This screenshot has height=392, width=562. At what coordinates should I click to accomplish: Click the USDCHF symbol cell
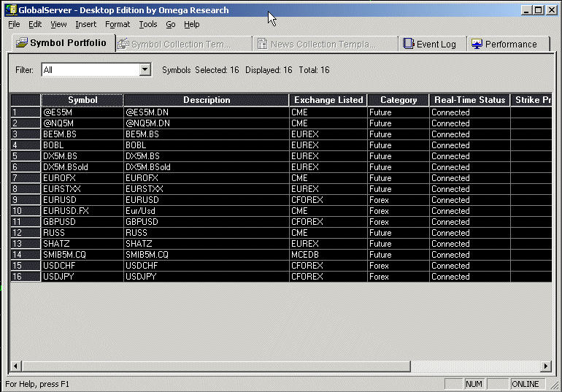click(x=82, y=266)
